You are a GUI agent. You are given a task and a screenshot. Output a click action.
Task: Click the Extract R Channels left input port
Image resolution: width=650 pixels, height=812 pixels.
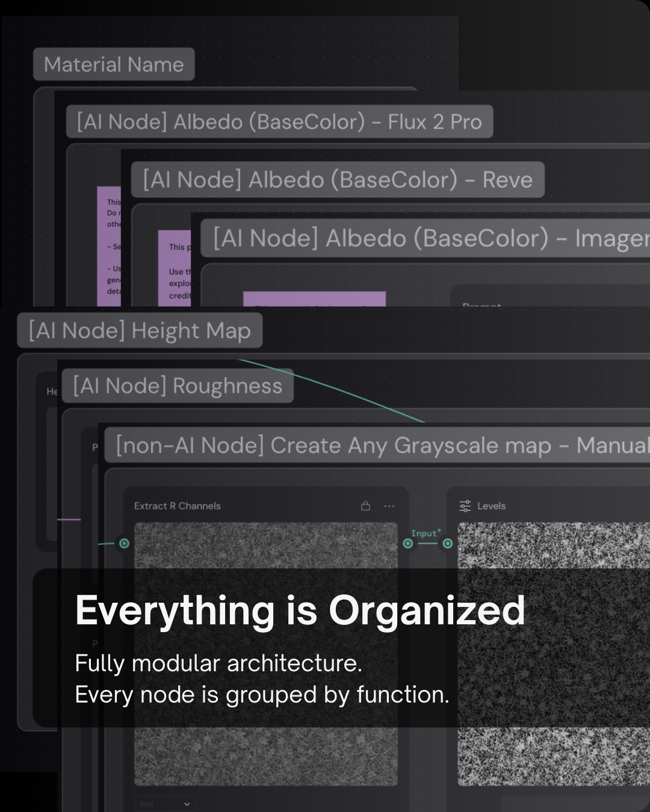click(x=124, y=544)
